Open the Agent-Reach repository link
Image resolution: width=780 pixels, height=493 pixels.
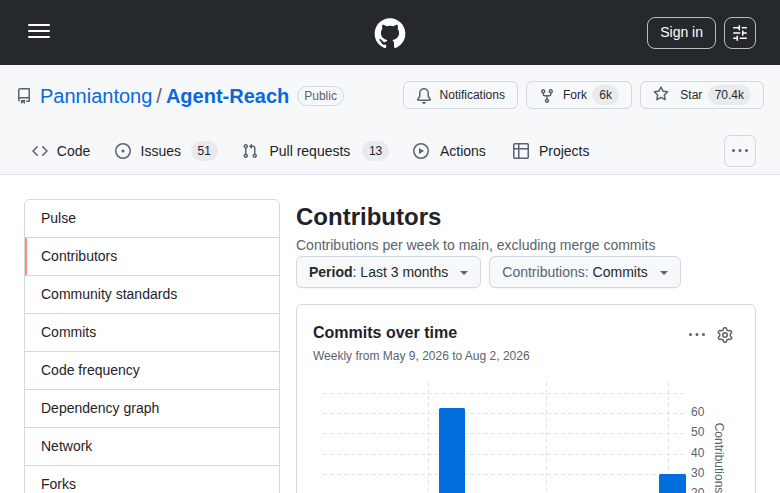[227, 96]
